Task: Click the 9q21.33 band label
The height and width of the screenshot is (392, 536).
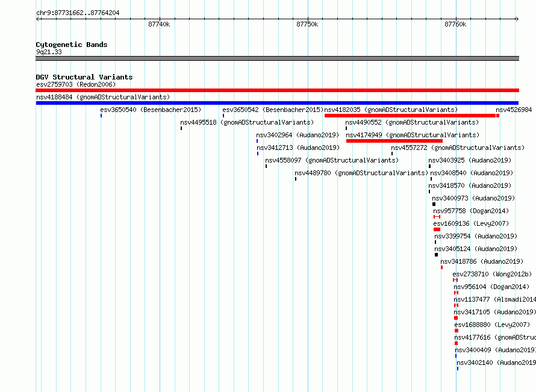Action: point(49,52)
